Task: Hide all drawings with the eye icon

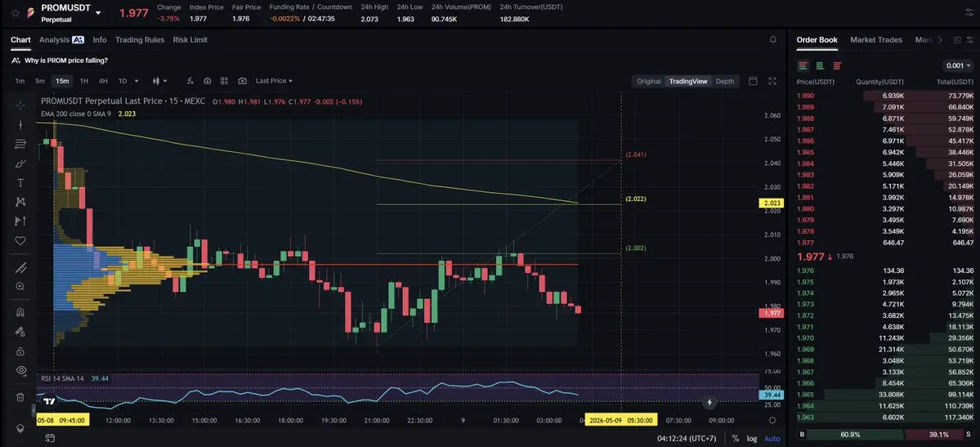Action: 20,370
